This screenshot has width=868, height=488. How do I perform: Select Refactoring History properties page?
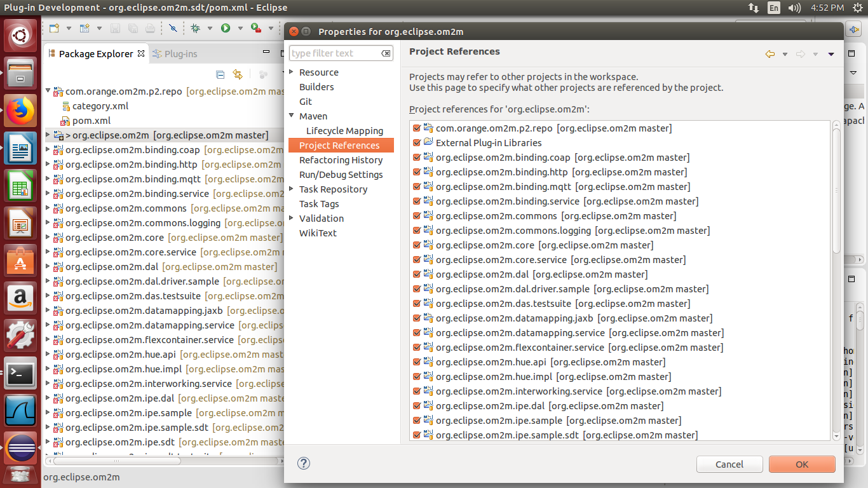point(341,160)
